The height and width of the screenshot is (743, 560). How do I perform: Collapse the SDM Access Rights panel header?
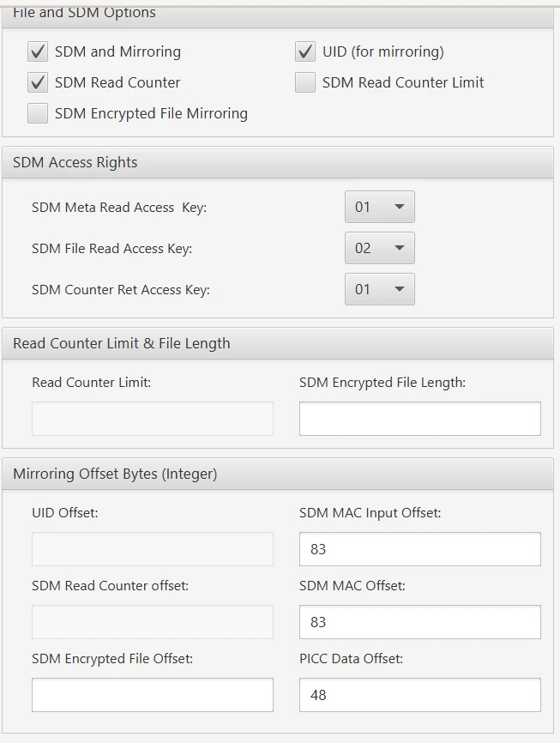(278, 163)
